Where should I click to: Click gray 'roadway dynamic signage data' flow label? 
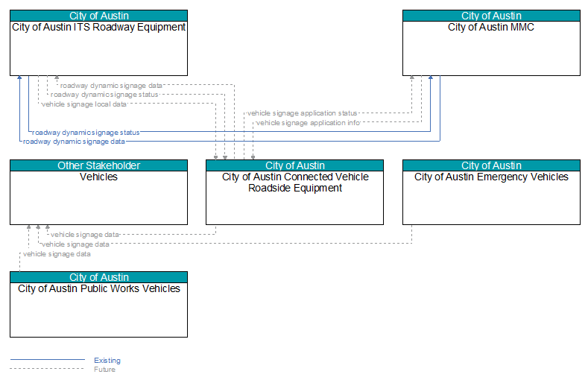tap(111, 86)
